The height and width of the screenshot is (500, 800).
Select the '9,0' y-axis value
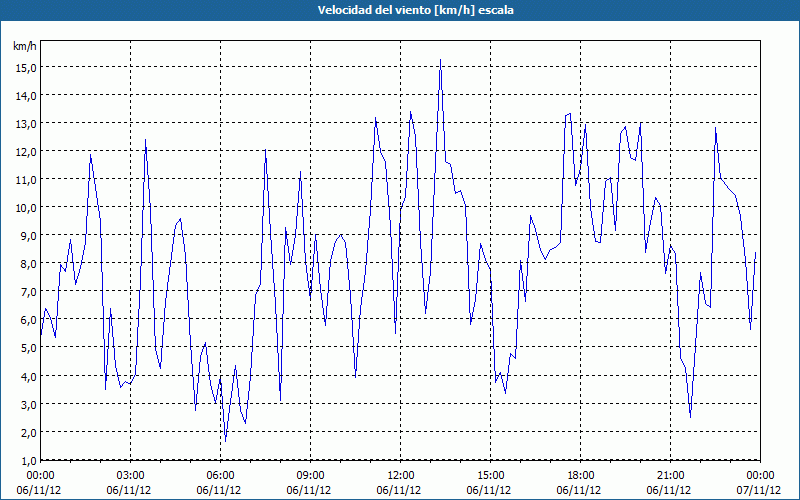coord(28,235)
